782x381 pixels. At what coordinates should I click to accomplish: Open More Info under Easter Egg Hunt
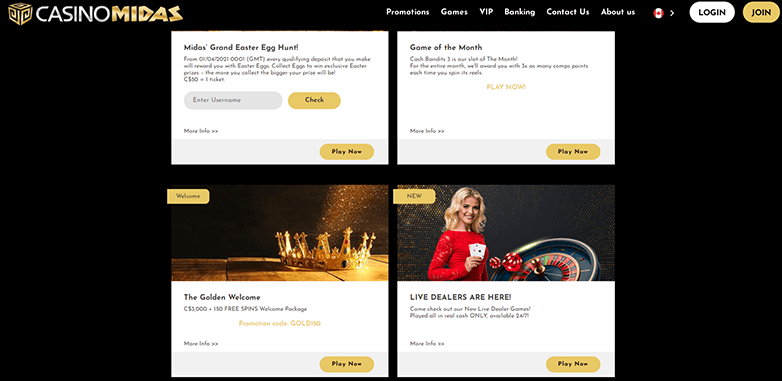pos(201,131)
